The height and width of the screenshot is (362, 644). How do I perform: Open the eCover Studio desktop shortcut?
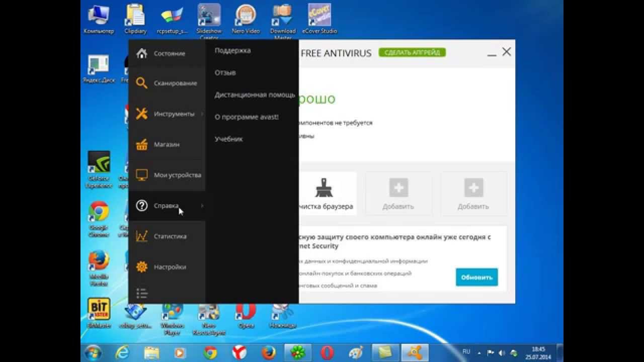point(319,19)
